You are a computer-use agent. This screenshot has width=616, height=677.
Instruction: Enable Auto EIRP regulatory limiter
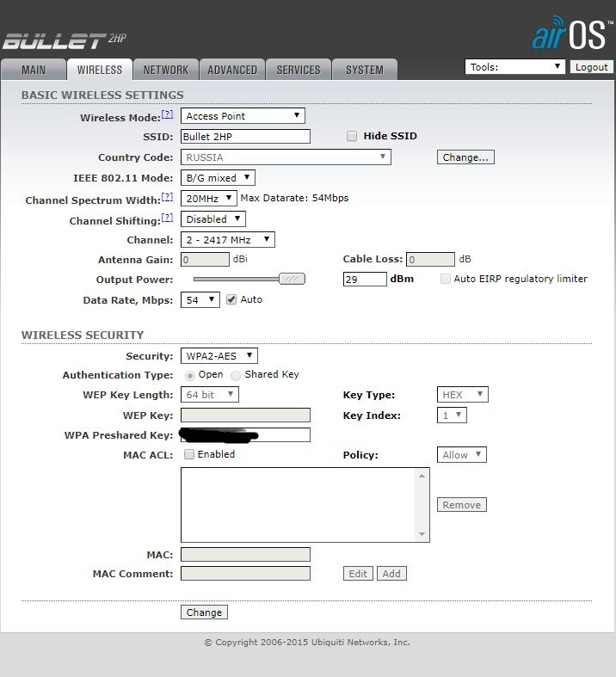click(x=445, y=279)
